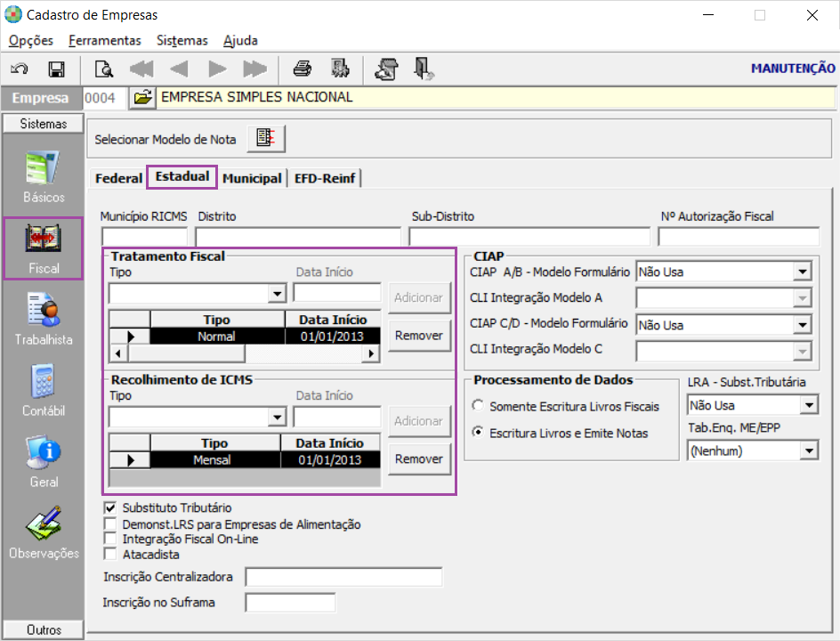Open LRA Subst.Tributária dropdown
Screen dimensions: 840x641
pyautogui.click(x=809, y=405)
